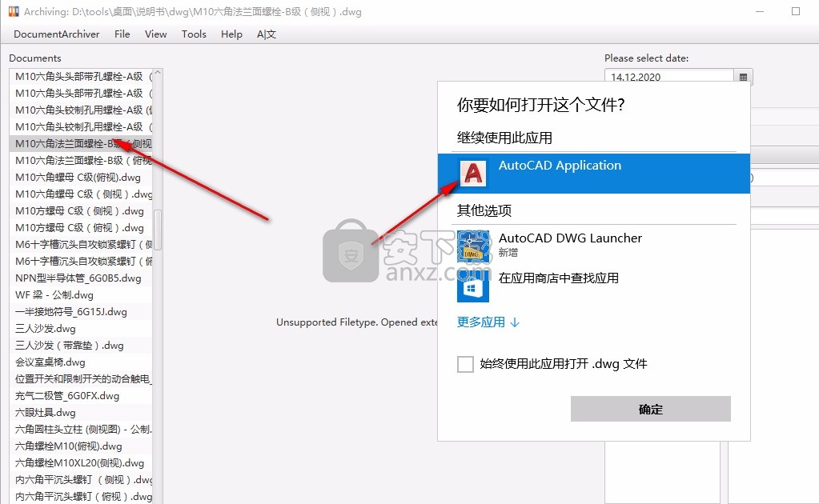This screenshot has width=819, height=504.
Task: Select 充气二极管_6G0FX.dwg document
Action: (81, 395)
